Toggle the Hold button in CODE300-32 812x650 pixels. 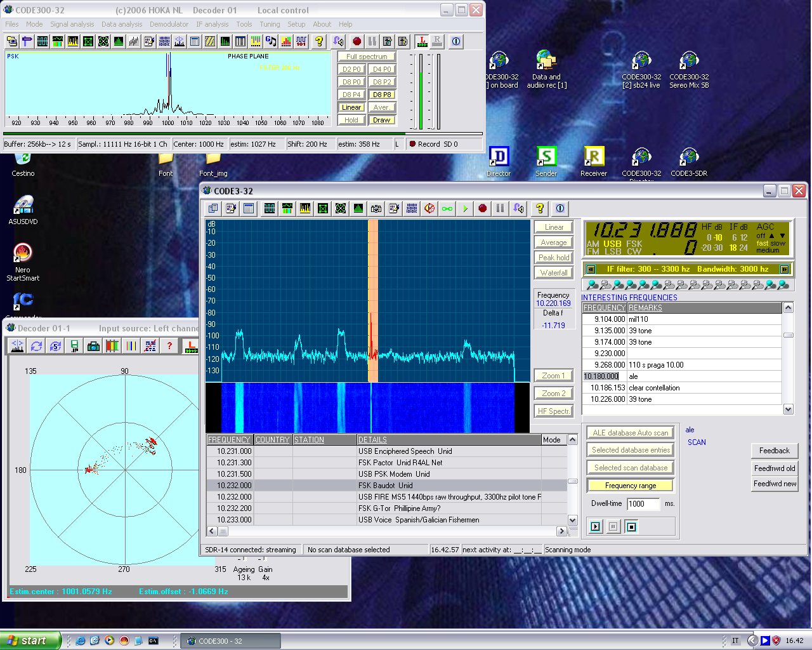(351, 120)
